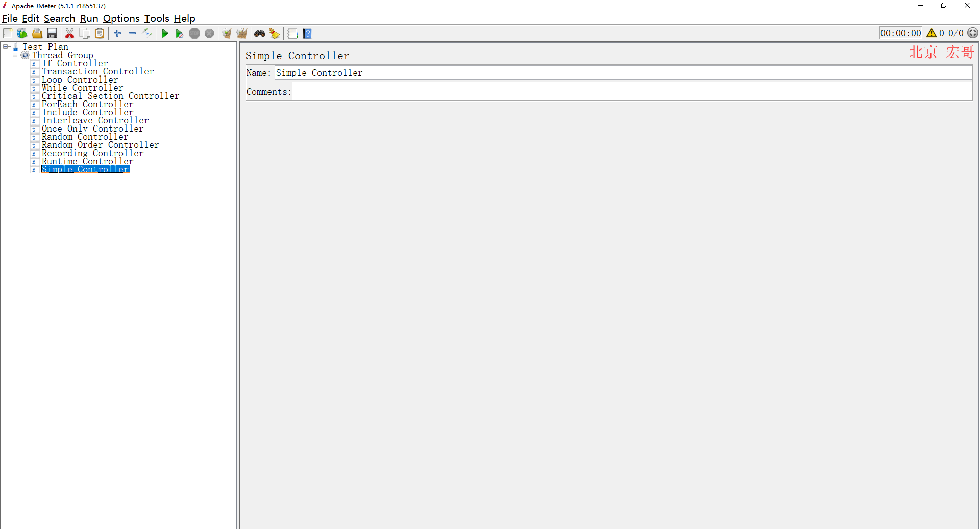This screenshot has height=529, width=980.
Task: Select Thread Group in the tree
Action: (63, 55)
